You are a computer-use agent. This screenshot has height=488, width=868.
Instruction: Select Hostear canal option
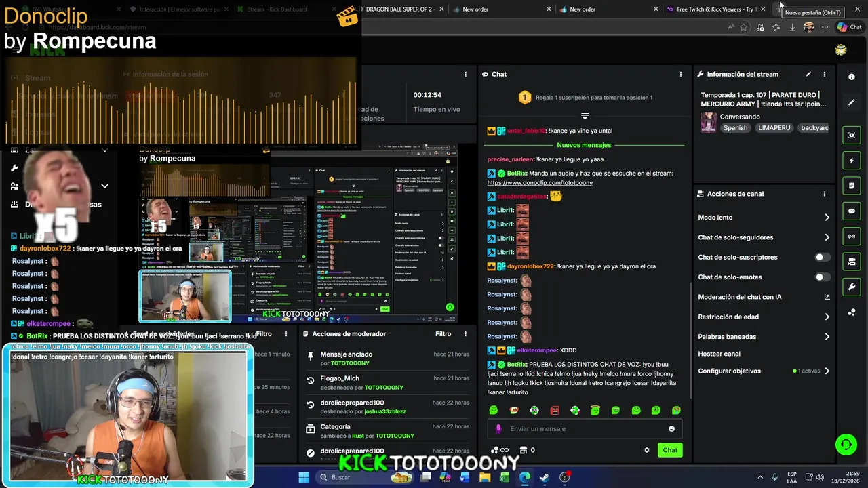[x=719, y=354]
